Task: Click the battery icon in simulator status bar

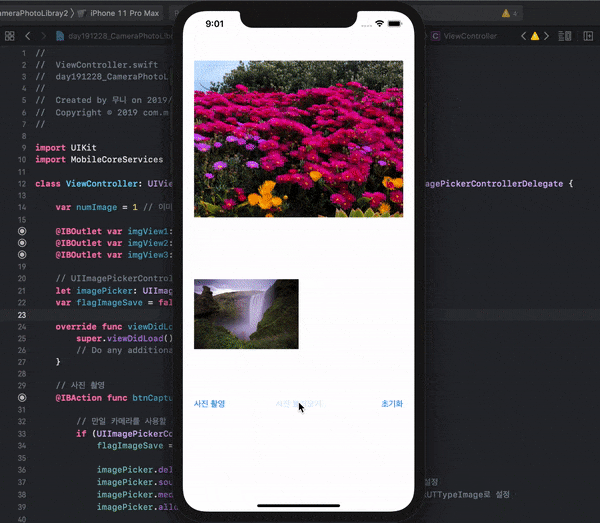Action: point(395,24)
